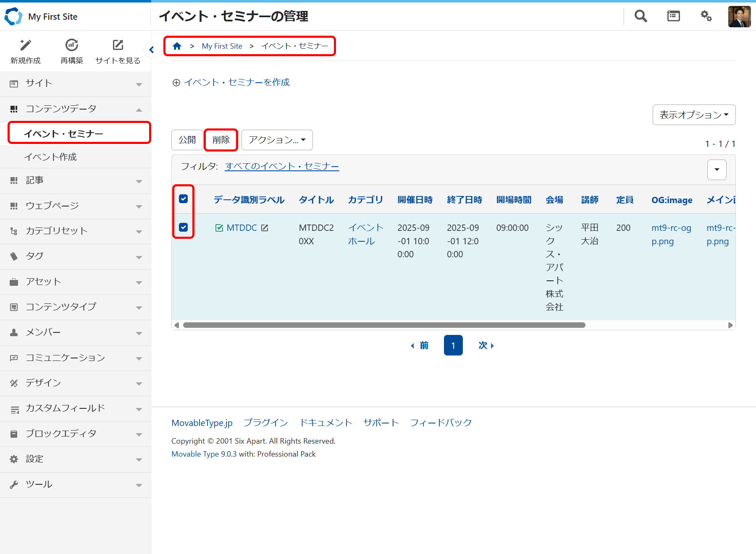Click イベント・セミナーを作成 link
Image resolution: width=756 pixels, height=554 pixels.
[236, 82]
